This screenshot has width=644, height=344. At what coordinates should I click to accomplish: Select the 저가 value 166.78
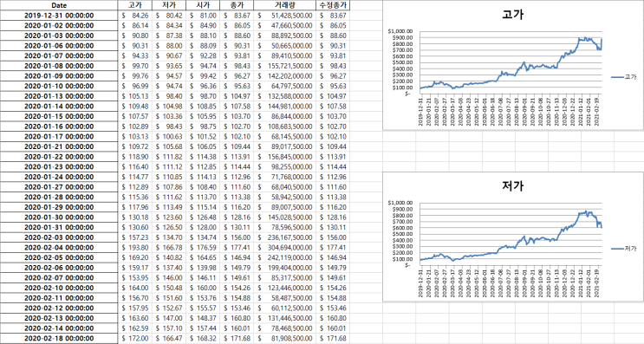click(169, 248)
